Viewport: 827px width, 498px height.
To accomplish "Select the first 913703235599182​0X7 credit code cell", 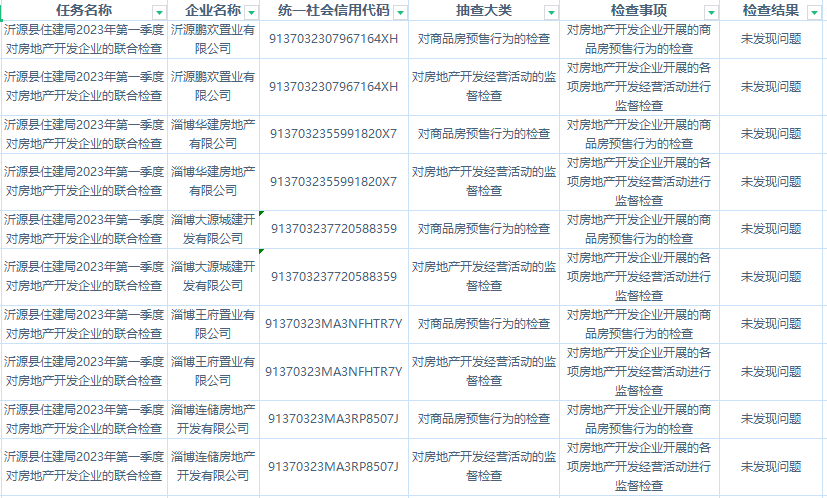I will click(334, 134).
